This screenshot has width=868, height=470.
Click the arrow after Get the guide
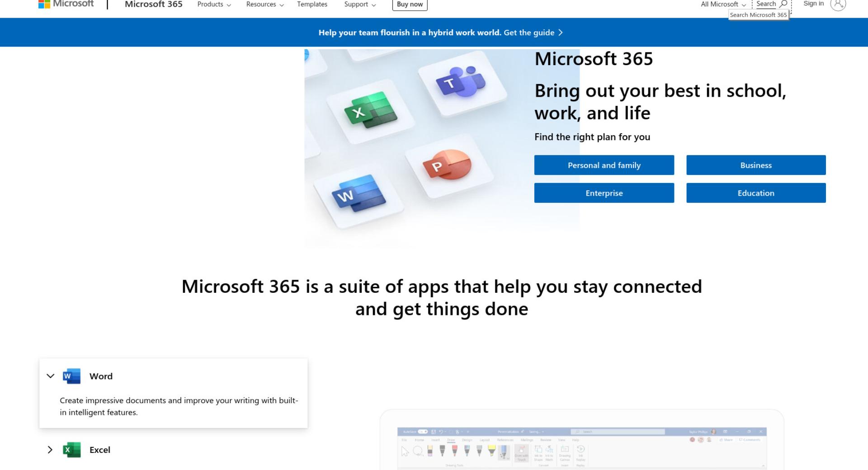(561, 33)
